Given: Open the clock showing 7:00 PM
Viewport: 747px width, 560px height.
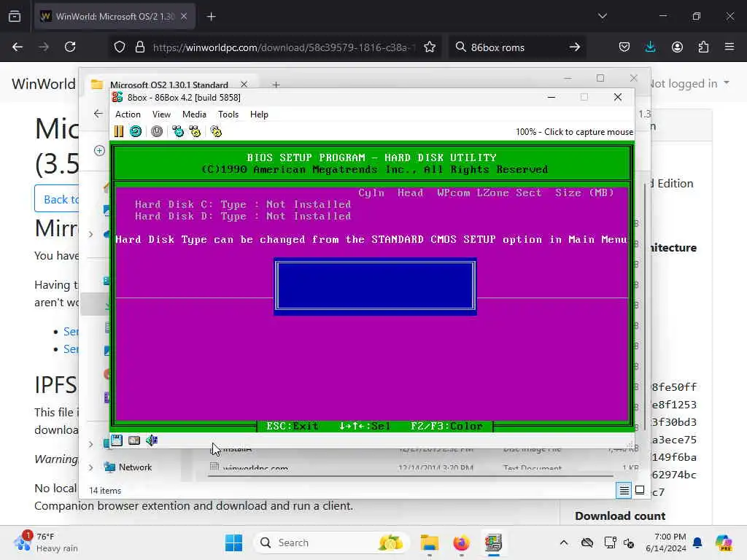Looking at the screenshot, I should click(x=666, y=542).
